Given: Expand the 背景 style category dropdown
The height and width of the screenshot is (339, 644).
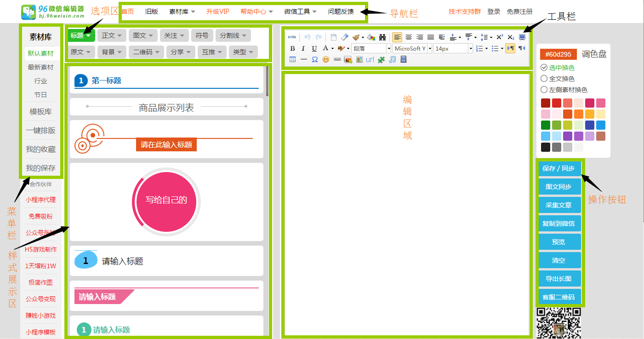Looking at the screenshot, I should tap(112, 52).
